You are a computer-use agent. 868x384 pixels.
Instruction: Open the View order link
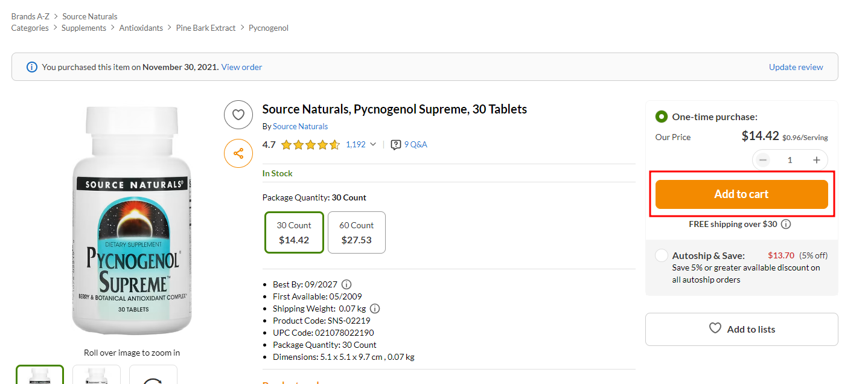(x=241, y=67)
